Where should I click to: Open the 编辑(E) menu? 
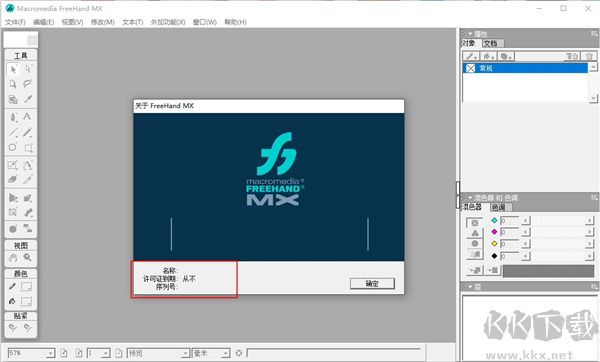click(43, 22)
